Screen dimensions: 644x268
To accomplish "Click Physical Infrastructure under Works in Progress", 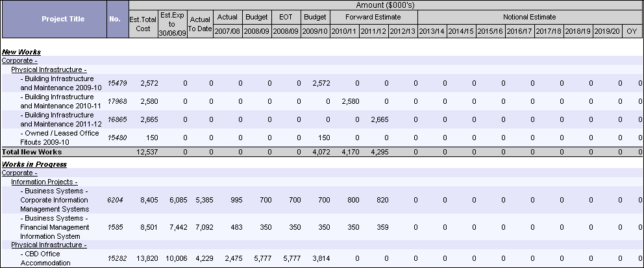I will (x=49, y=245).
